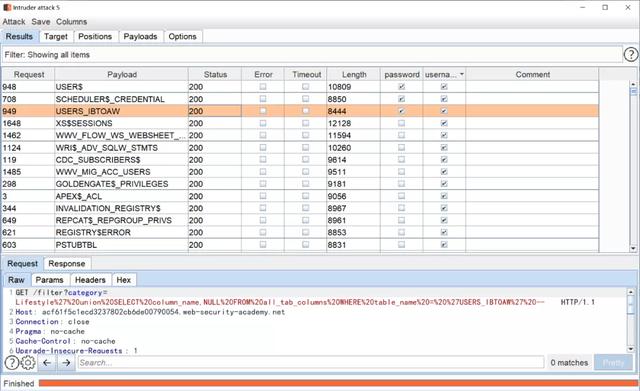
Task: Go to previous search match arrow
Action: pyautogui.click(x=47, y=362)
